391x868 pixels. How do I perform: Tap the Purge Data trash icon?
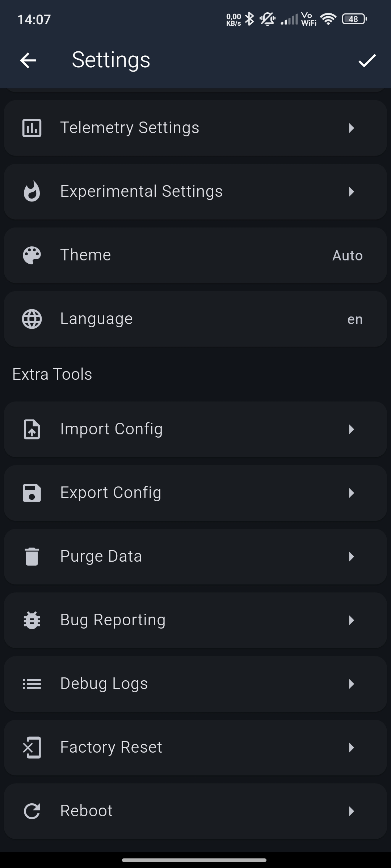(32, 557)
